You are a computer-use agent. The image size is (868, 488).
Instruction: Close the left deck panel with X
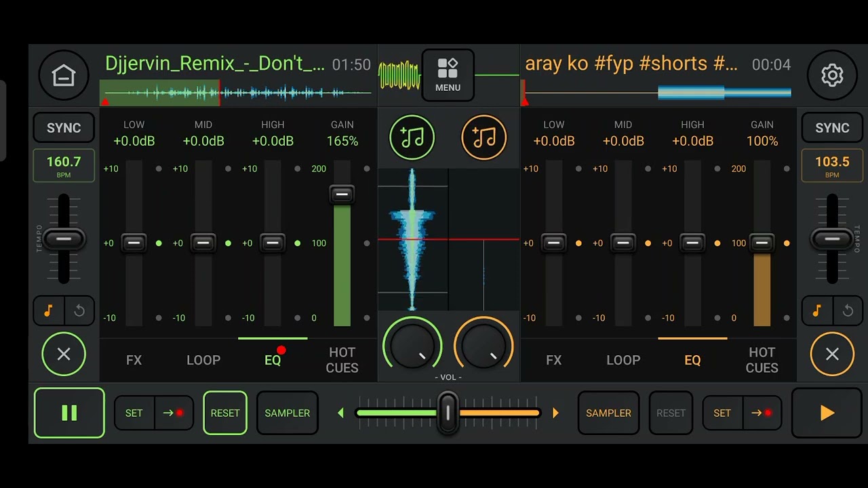tap(64, 354)
